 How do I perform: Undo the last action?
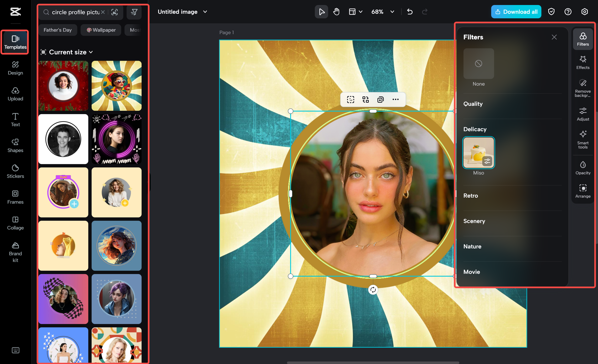click(x=410, y=11)
